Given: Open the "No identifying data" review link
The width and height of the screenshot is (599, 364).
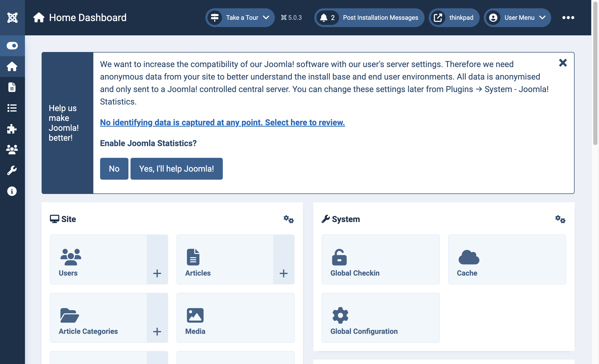Looking at the screenshot, I should click(222, 122).
